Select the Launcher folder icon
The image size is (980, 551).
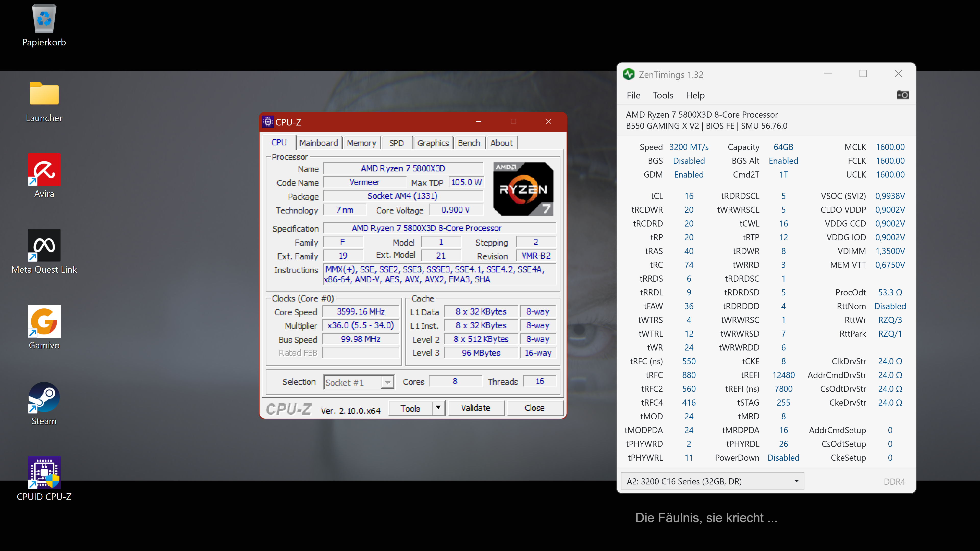click(x=44, y=94)
